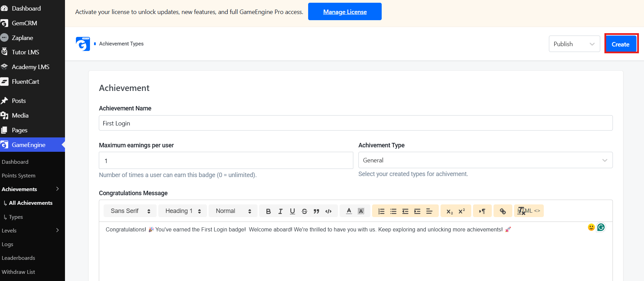Open the Publish status dropdown
The width and height of the screenshot is (644, 281).
point(574,44)
